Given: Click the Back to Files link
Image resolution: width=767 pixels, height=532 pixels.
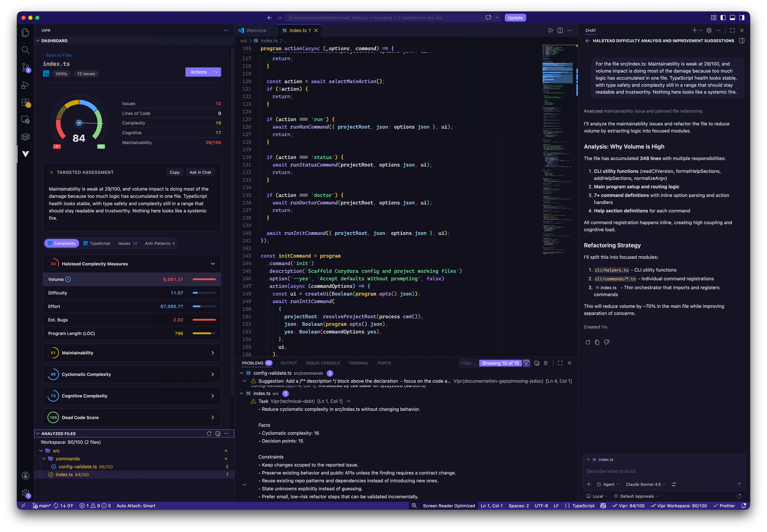Looking at the screenshot, I should [x=57, y=55].
